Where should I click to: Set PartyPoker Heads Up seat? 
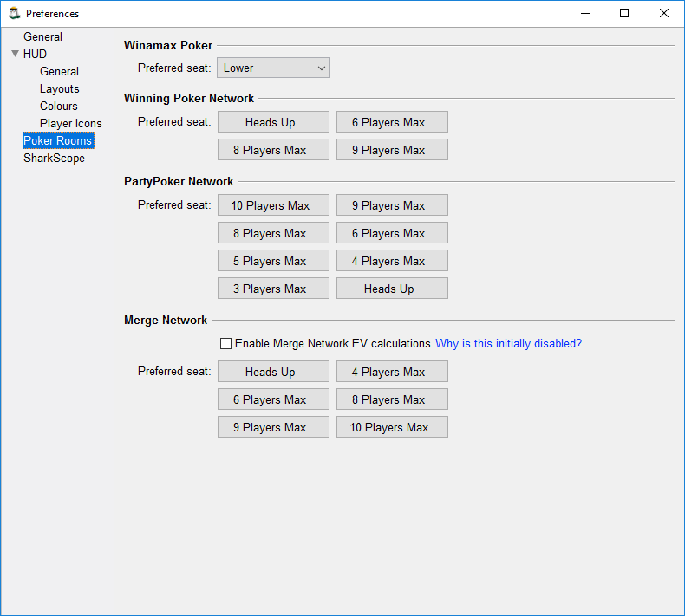pyautogui.click(x=392, y=289)
